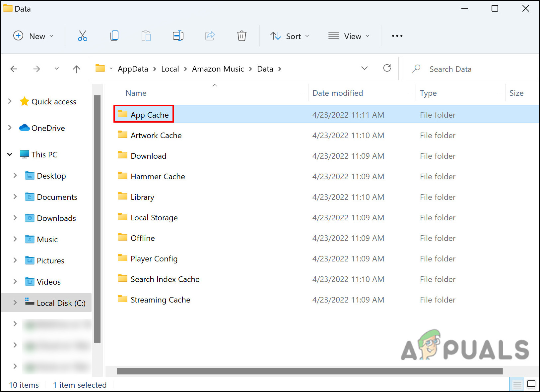Switch to details view toggle

pyautogui.click(x=517, y=384)
